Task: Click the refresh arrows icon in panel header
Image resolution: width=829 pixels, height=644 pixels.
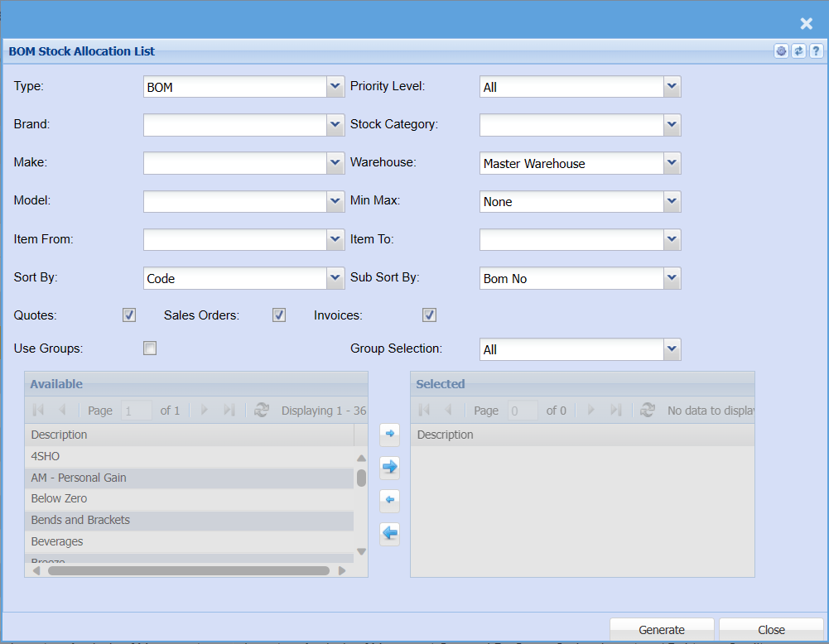Action: tap(798, 51)
